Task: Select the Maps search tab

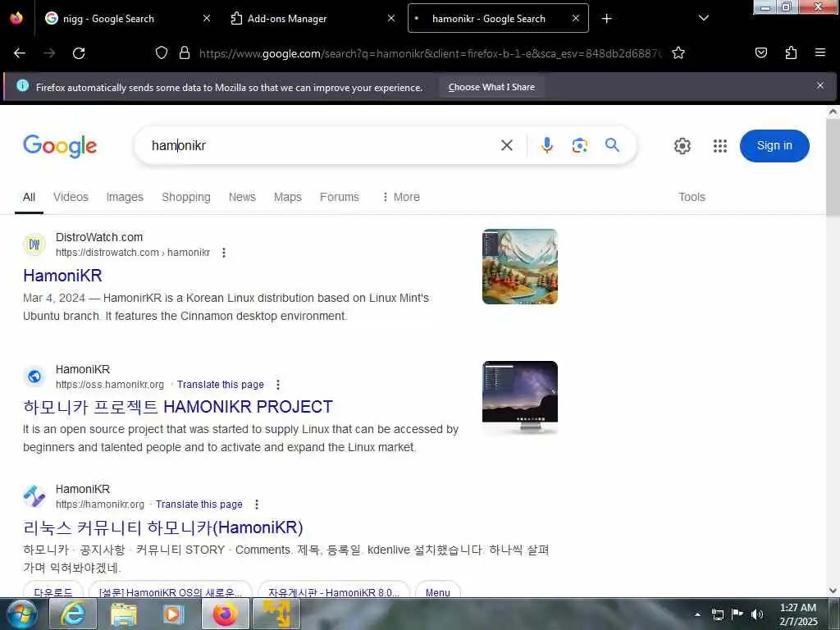Action: click(x=288, y=197)
